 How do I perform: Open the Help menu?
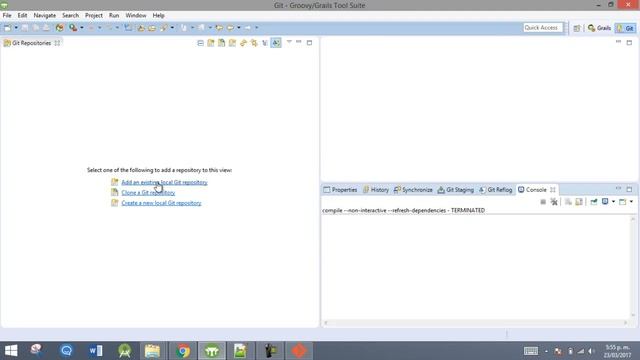158,16
